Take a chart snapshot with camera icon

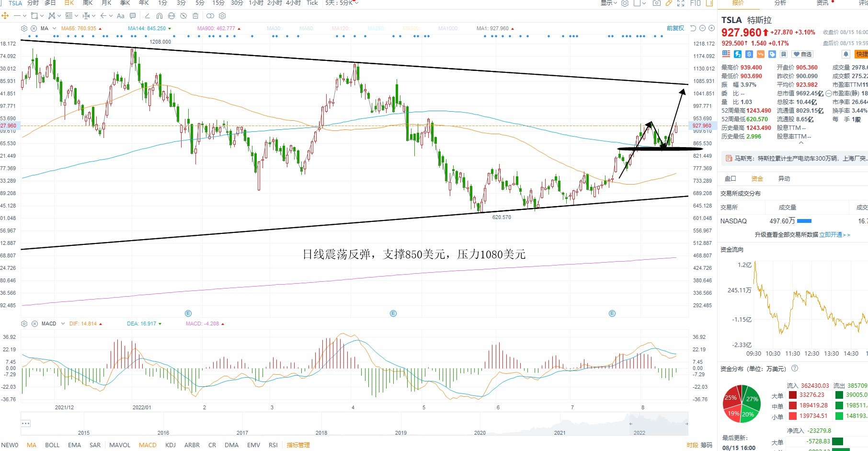[x=657, y=3]
